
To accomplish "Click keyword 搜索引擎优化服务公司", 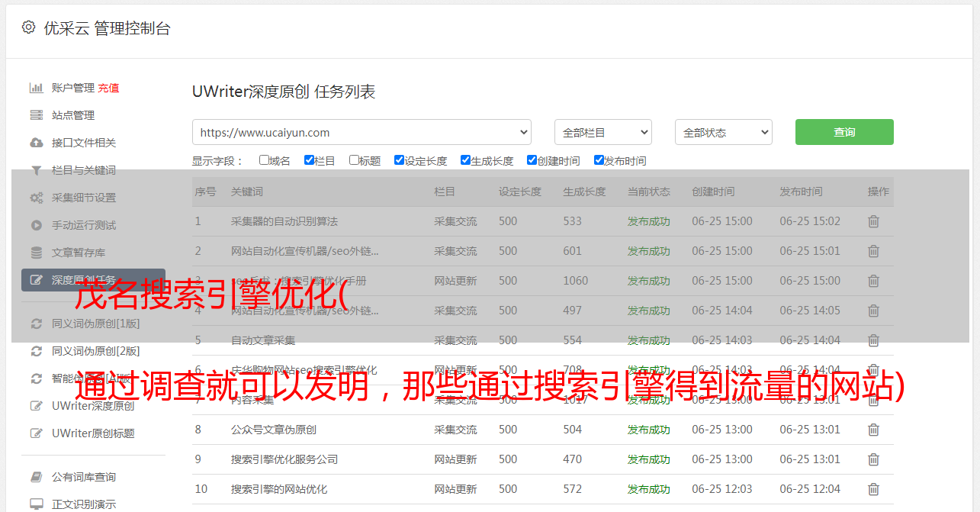I will click(x=284, y=459).
